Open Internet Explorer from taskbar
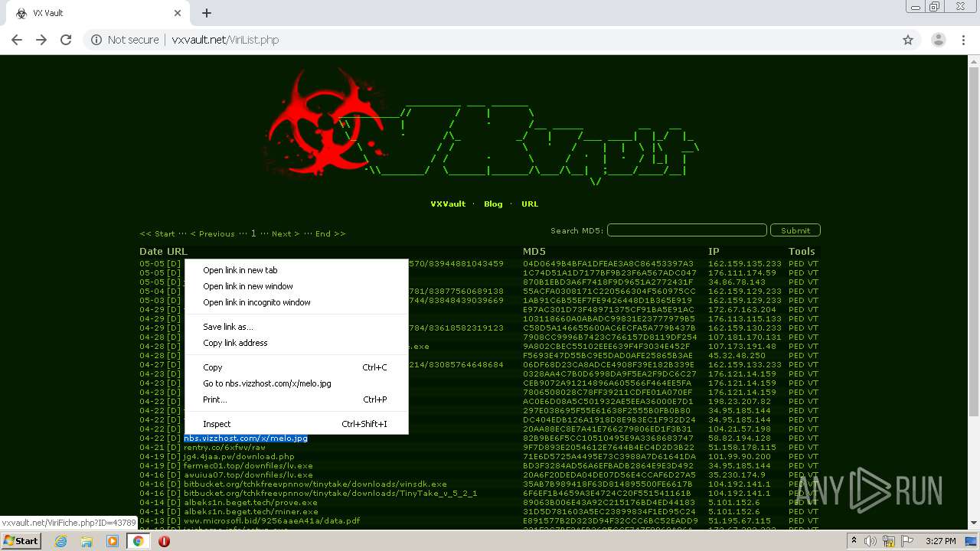980x551 pixels. point(60,541)
